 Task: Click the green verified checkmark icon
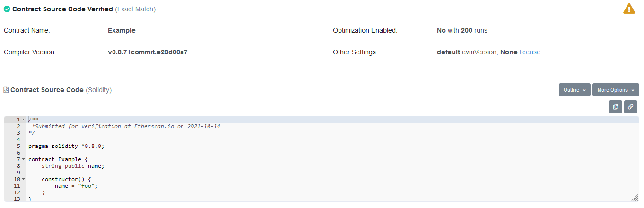pos(7,9)
